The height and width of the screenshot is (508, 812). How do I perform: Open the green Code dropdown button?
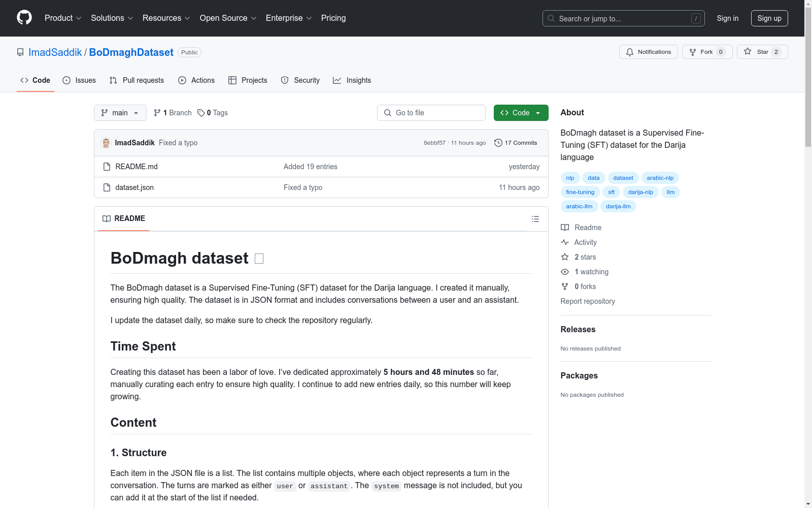click(x=521, y=113)
